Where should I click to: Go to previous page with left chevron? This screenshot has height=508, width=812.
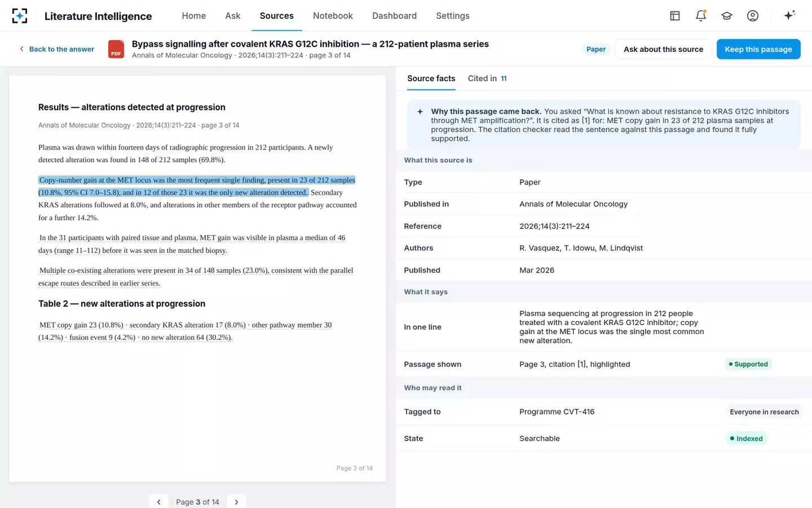tap(159, 502)
